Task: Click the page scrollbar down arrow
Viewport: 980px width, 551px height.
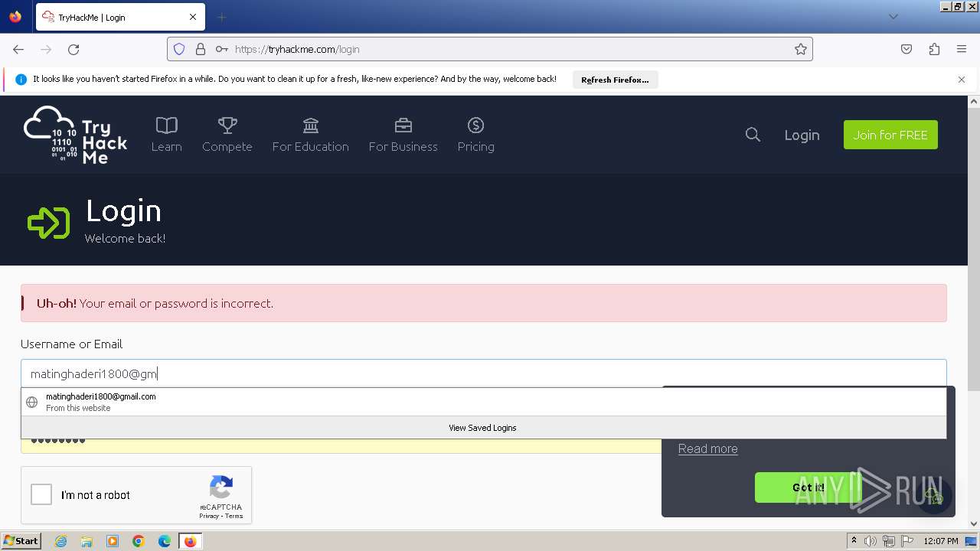Action: click(x=974, y=524)
